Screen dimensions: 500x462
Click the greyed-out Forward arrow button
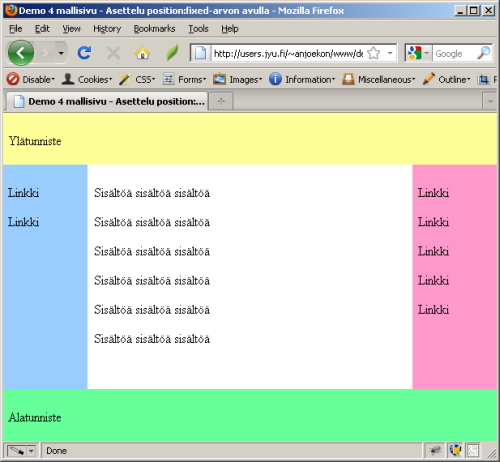point(45,53)
